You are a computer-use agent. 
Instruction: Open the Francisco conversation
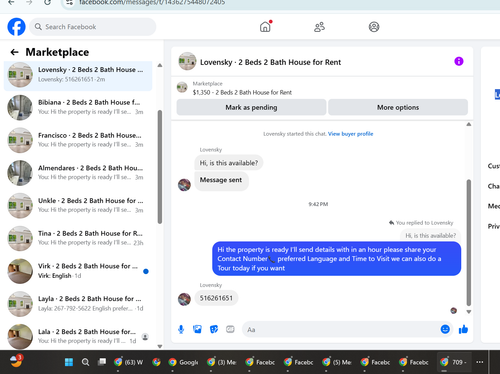tap(78, 140)
